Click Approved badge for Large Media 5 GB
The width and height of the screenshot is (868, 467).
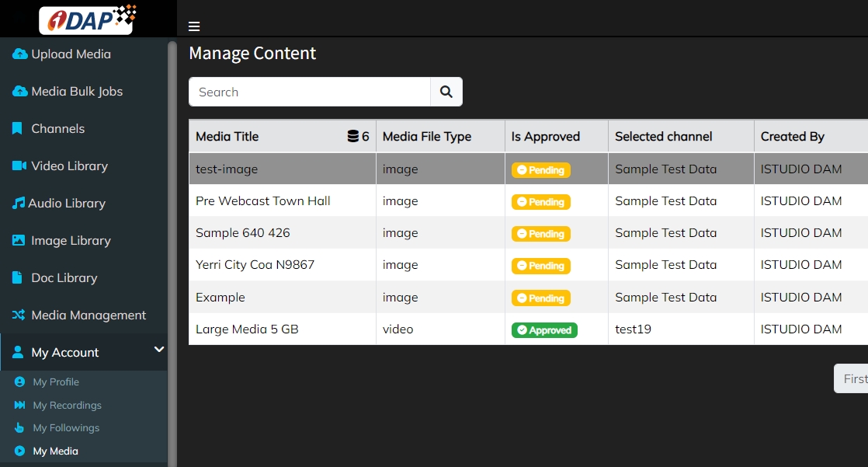[x=544, y=330]
